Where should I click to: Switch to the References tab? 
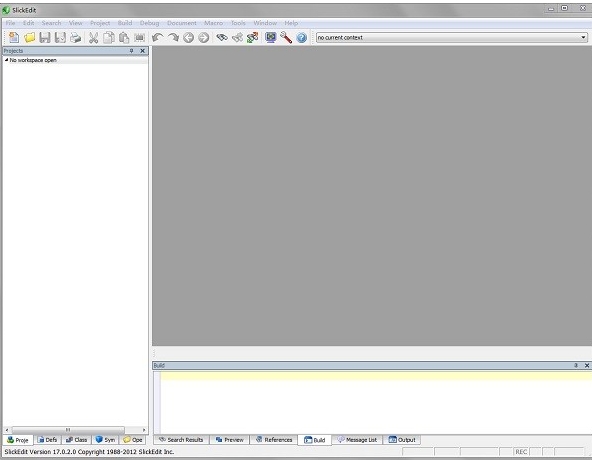(274, 440)
